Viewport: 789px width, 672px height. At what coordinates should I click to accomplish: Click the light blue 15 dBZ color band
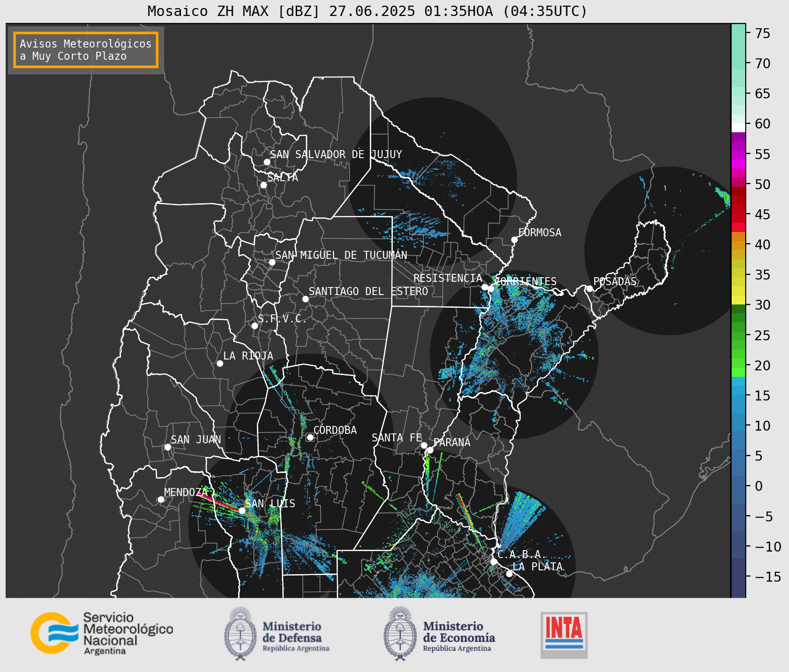pyautogui.click(x=738, y=391)
